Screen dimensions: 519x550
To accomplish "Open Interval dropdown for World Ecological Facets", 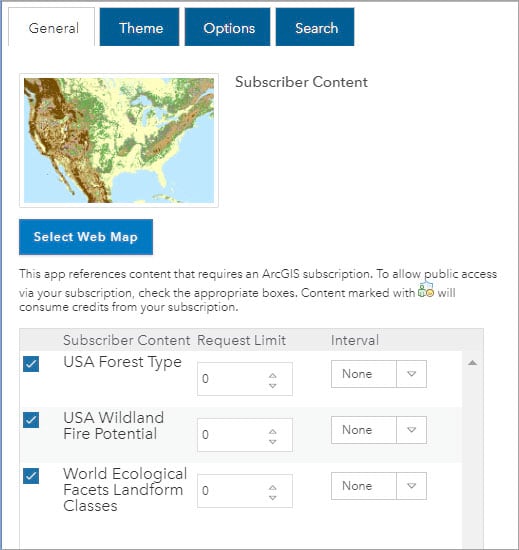I will pyautogui.click(x=379, y=486).
